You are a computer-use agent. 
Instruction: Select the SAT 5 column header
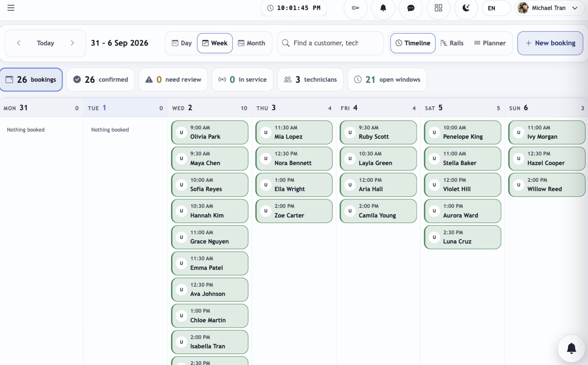pos(462,108)
